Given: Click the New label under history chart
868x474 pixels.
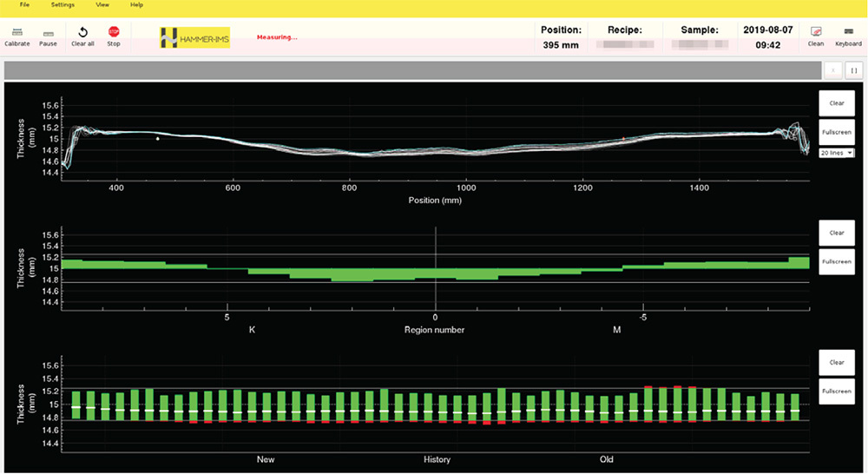Looking at the screenshot, I should [x=265, y=459].
